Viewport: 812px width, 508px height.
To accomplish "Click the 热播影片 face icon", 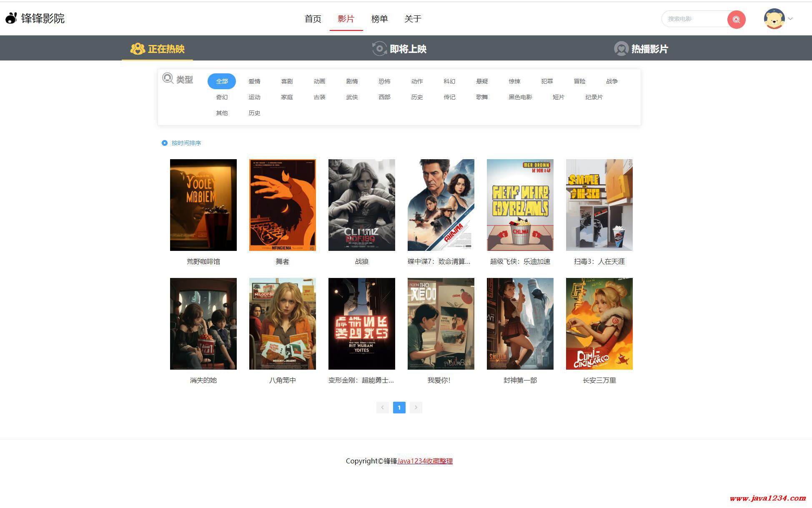I will pos(621,49).
